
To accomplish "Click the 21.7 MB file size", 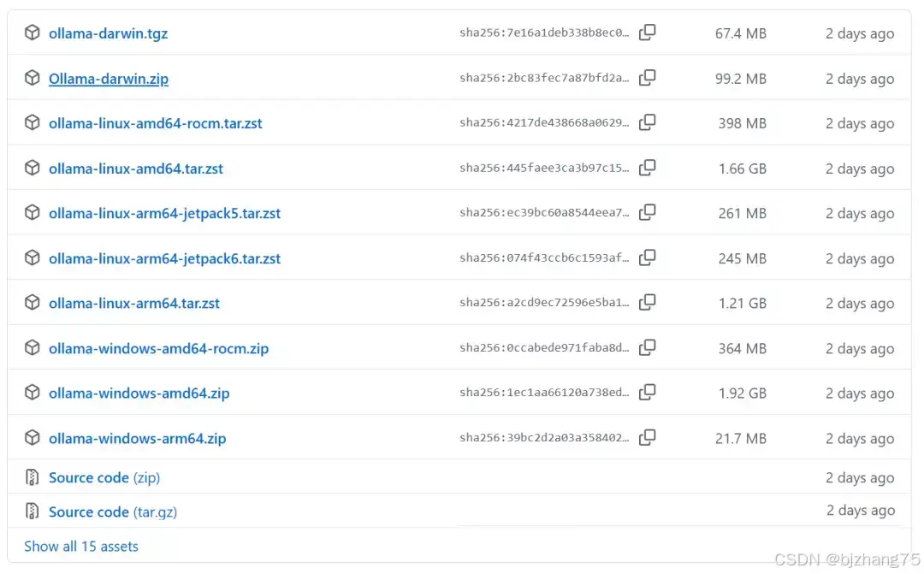I will coord(741,439).
